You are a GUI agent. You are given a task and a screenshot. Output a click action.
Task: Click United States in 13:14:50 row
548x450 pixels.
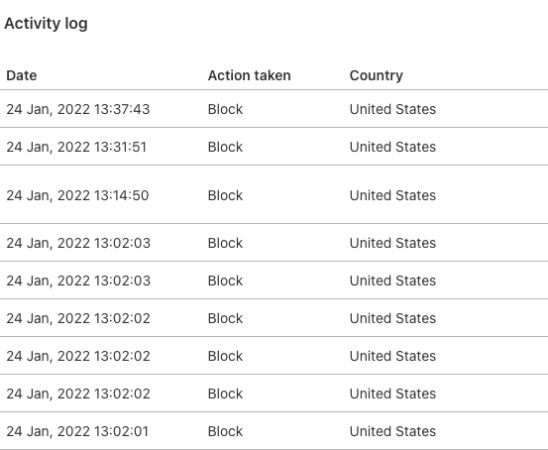392,195
